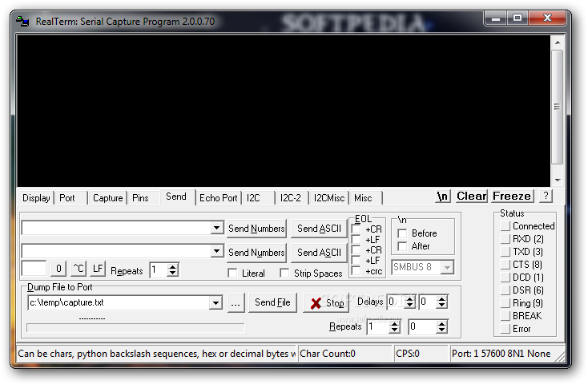Click second row Send Numbers button
The width and height of the screenshot is (588, 385).
pos(256,253)
